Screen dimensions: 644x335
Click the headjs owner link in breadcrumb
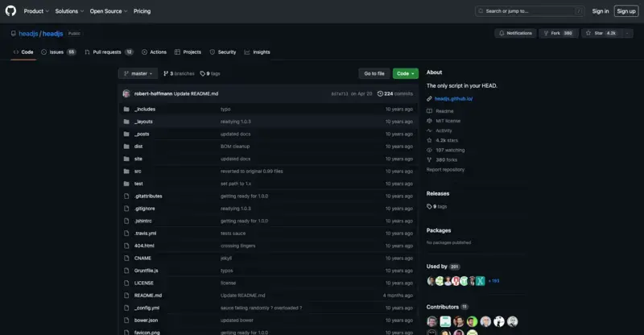(x=28, y=34)
